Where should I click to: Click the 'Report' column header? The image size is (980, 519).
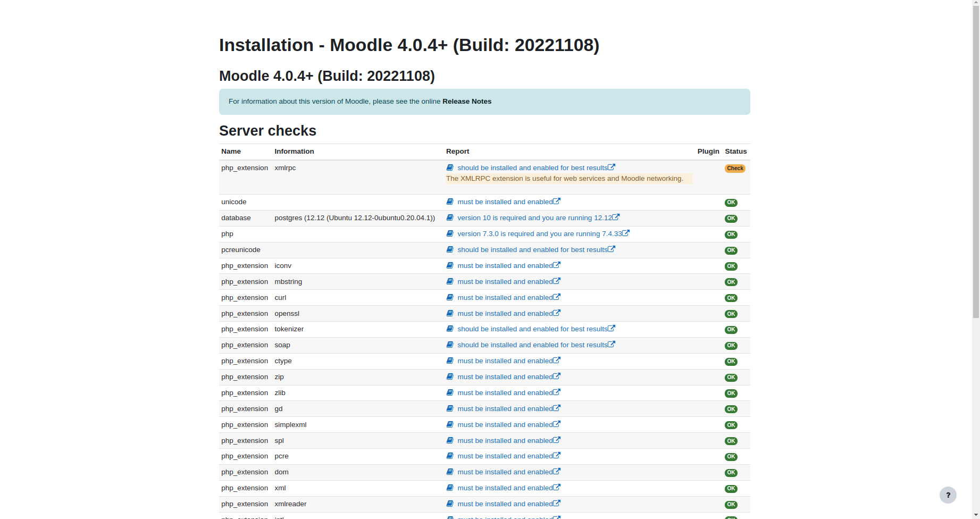(x=457, y=152)
